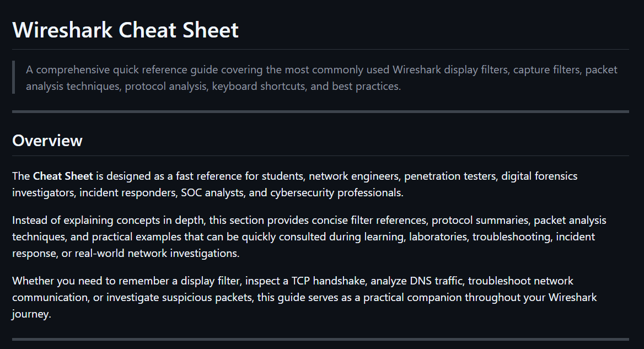Click the thin divider under the Overview heading
The width and height of the screenshot is (644, 349).
[x=320, y=155]
